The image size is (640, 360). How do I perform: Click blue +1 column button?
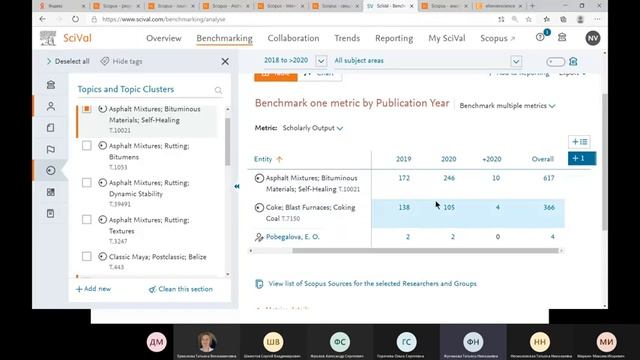[x=582, y=158]
